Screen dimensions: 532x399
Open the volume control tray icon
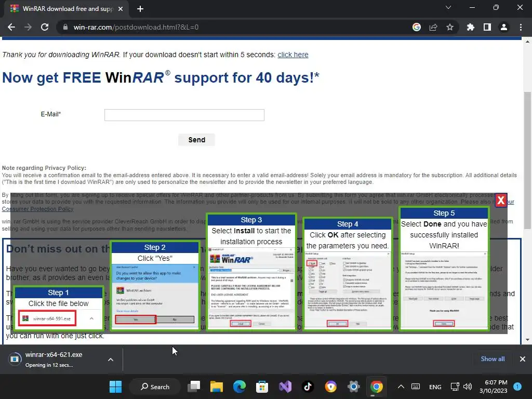(468, 387)
